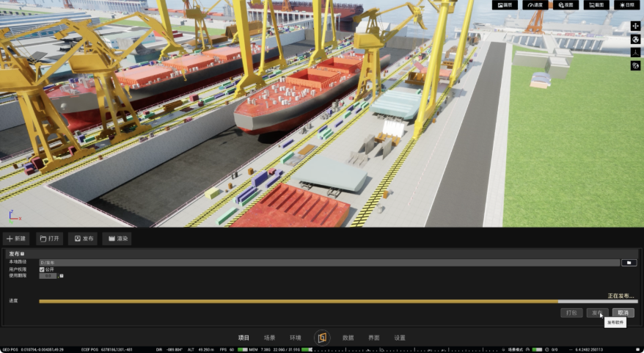644x353 pixels.
Task: Click the publishing progress bar
Action: pos(337,301)
